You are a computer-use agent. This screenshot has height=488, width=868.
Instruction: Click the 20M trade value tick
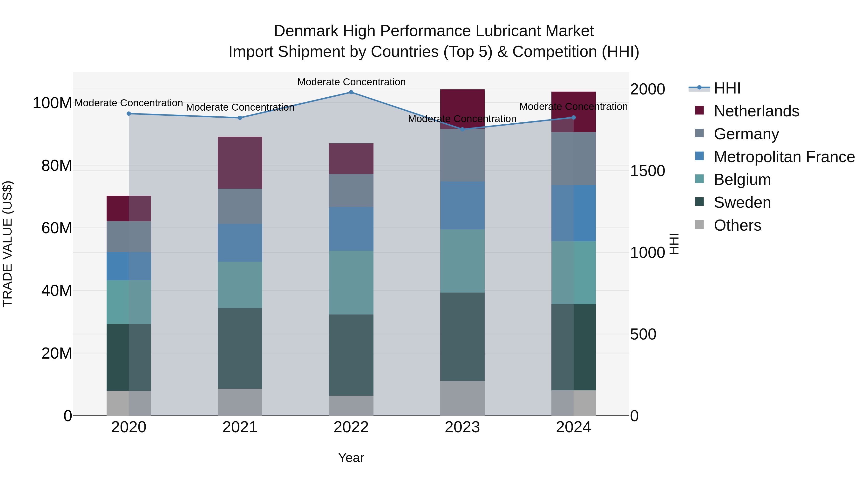pos(57,353)
